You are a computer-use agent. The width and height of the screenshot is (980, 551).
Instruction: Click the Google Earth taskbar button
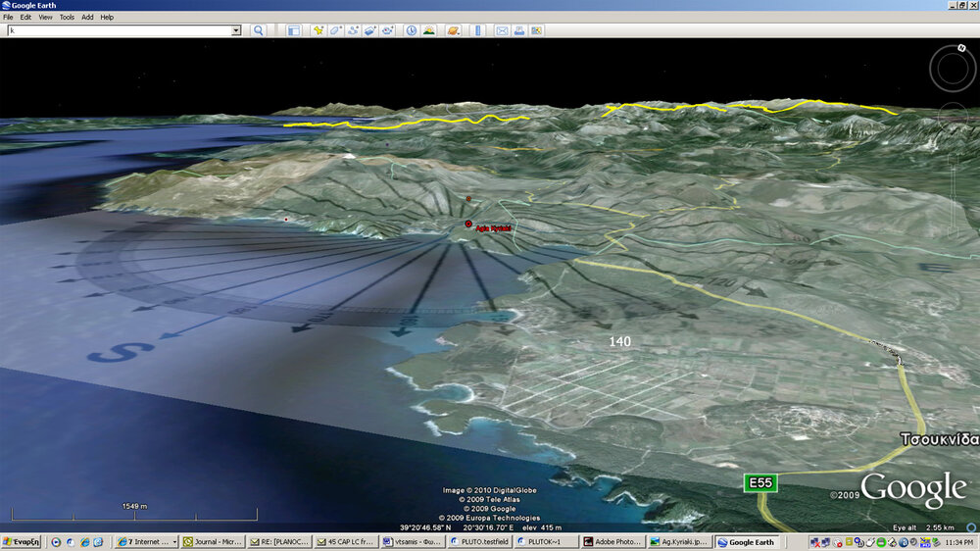(x=746, y=542)
